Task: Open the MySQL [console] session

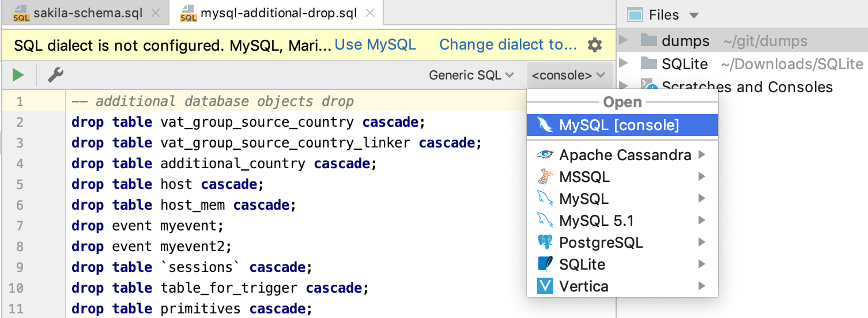Action: point(622,125)
